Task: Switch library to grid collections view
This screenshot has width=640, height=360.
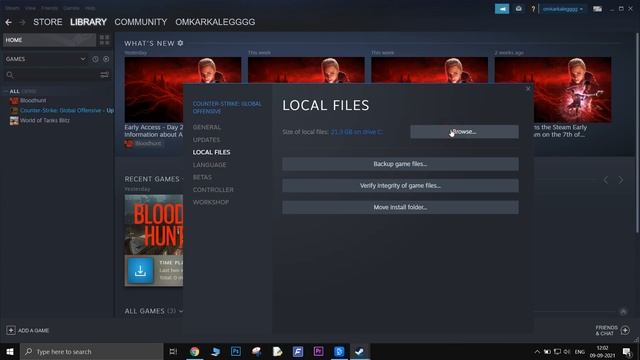Action: [x=104, y=40]
